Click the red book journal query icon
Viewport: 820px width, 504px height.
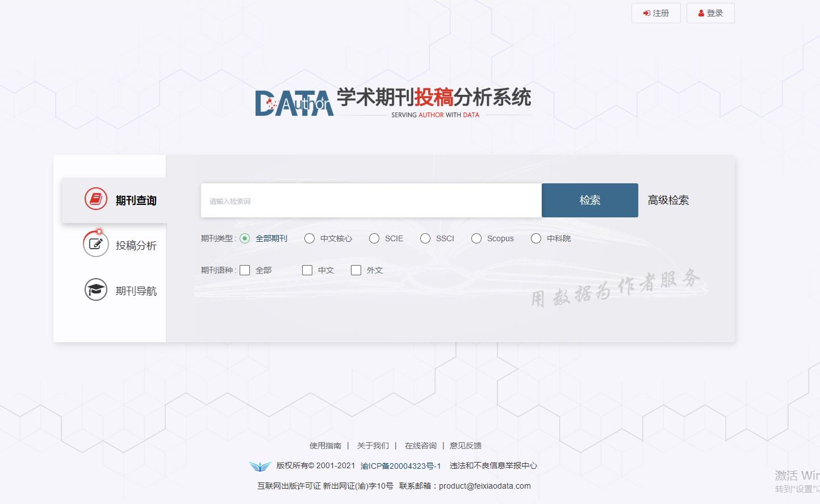coord(95,199)
